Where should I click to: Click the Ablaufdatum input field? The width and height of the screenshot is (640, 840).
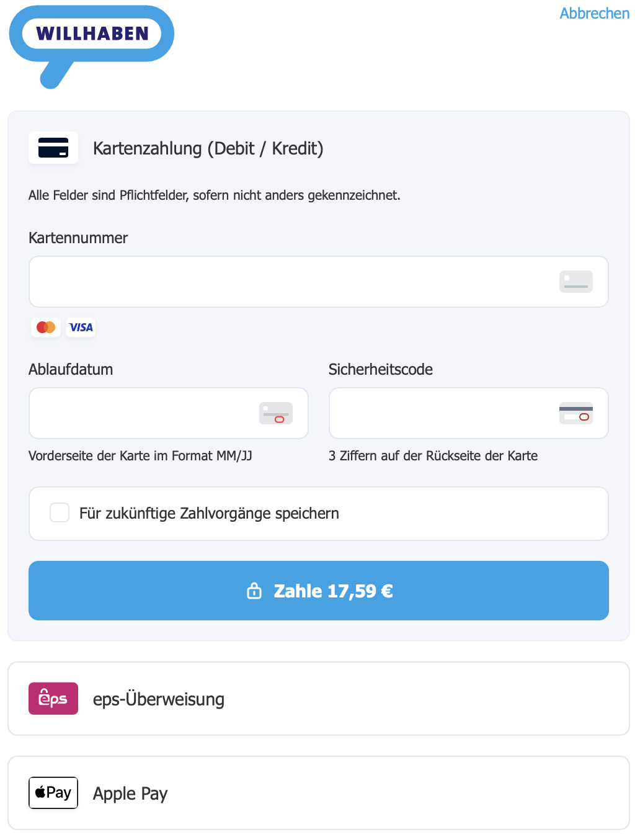coord(143,413)
